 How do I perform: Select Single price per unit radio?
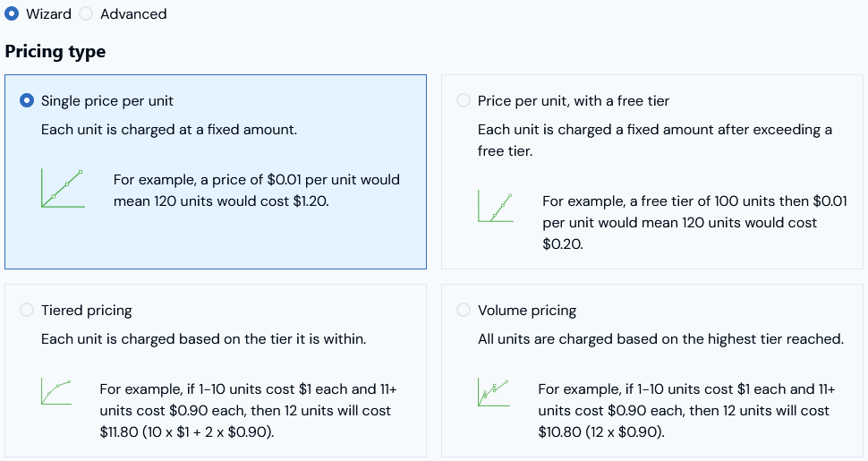27,100
